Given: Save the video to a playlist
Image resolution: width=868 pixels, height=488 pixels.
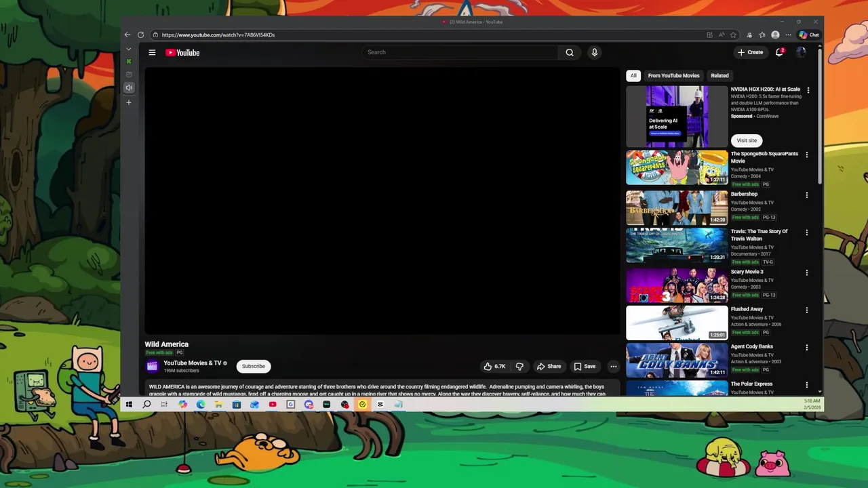Looking at the screenshot, I should [x=585, y=366].
